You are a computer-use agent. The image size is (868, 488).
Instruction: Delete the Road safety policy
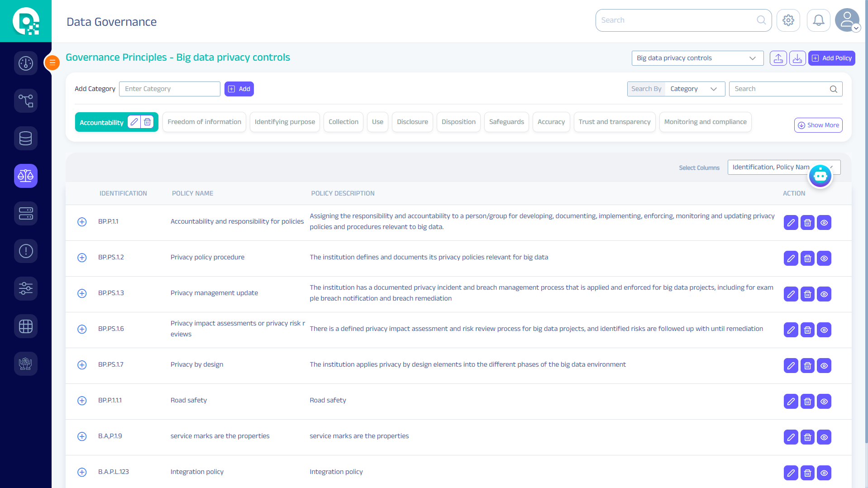pos(807,402)
